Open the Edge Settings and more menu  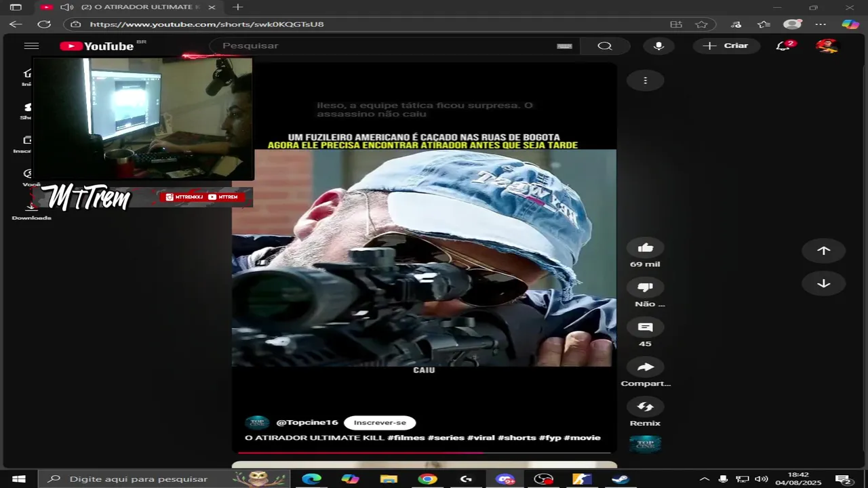click(x=821, y=24)
